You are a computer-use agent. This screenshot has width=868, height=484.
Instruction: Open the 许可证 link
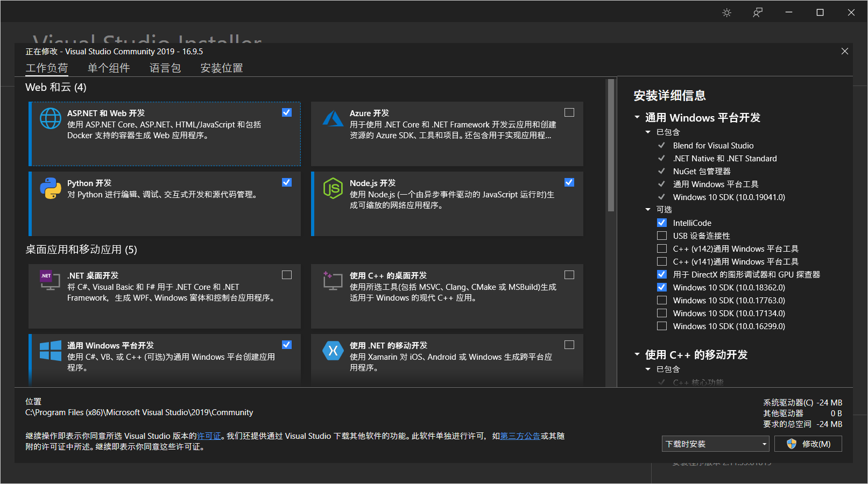click(x=209, y=436)
